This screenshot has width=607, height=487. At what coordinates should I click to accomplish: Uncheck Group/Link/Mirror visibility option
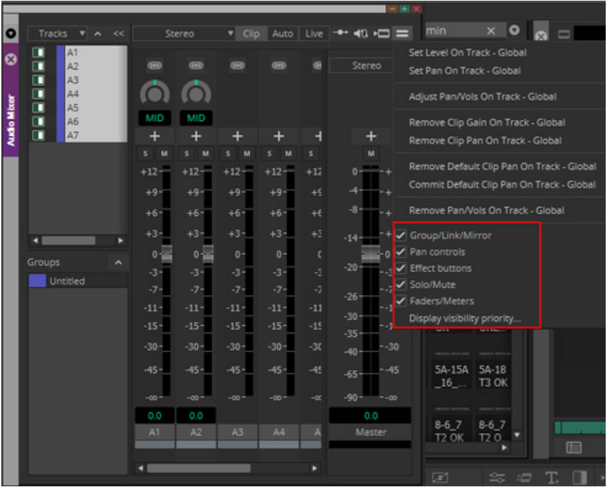click(x=401, y=235)
